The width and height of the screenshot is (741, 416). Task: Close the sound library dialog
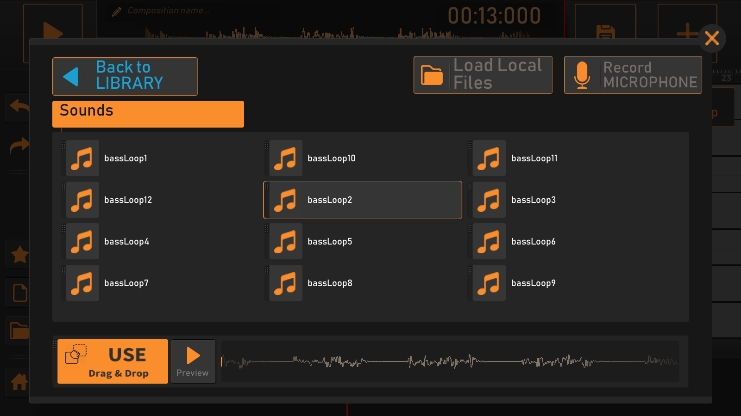[x=712, y=38]
